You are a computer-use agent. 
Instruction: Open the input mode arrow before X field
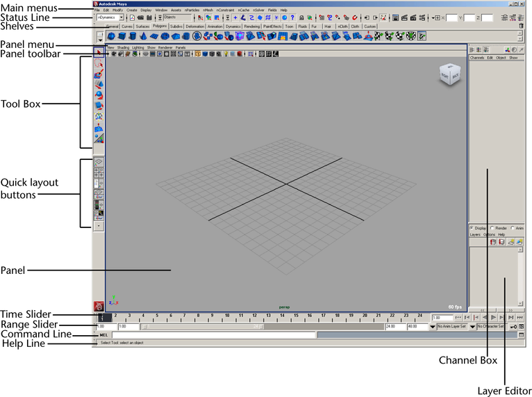tap(433, 17)
